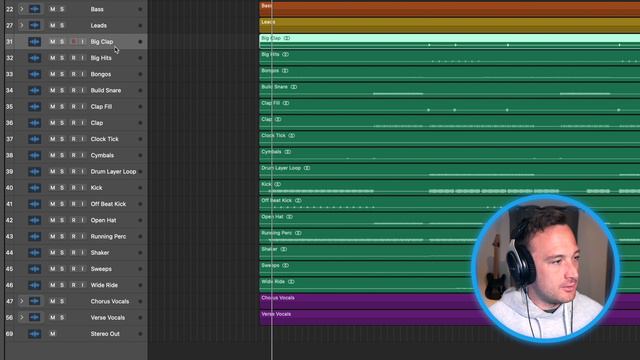640x360 pixels.
Task: Select the Verse Vocals purple region
Action: pos(450,318)
